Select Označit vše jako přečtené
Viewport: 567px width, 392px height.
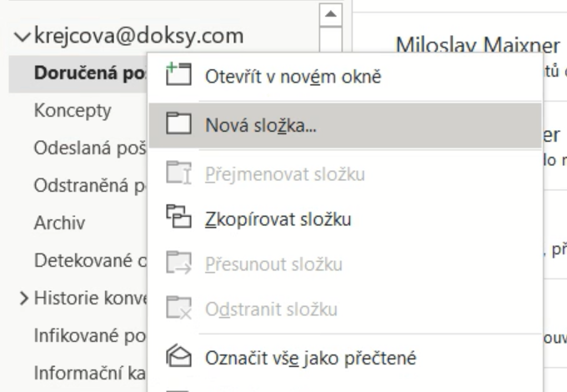pos(309,359)
